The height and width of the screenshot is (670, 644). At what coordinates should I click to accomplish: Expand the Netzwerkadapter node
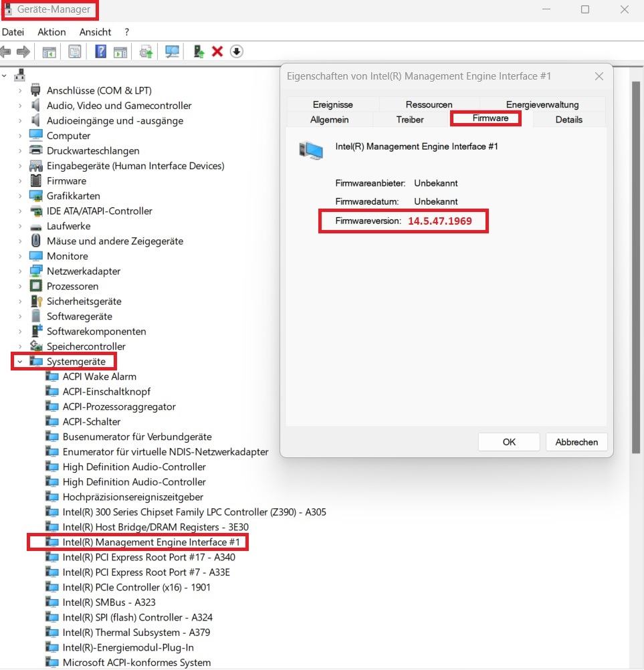pyautogui.click(x=20, y=271)
